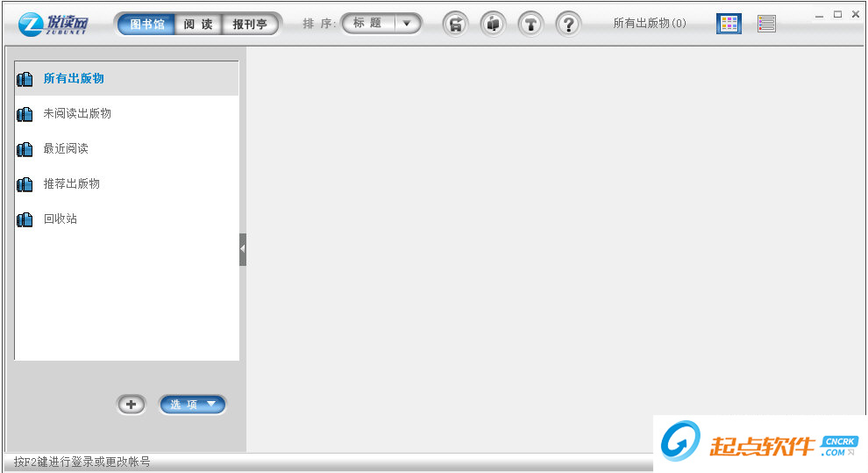
Task: Maximize the window
Action: click(x=837, y=14)
